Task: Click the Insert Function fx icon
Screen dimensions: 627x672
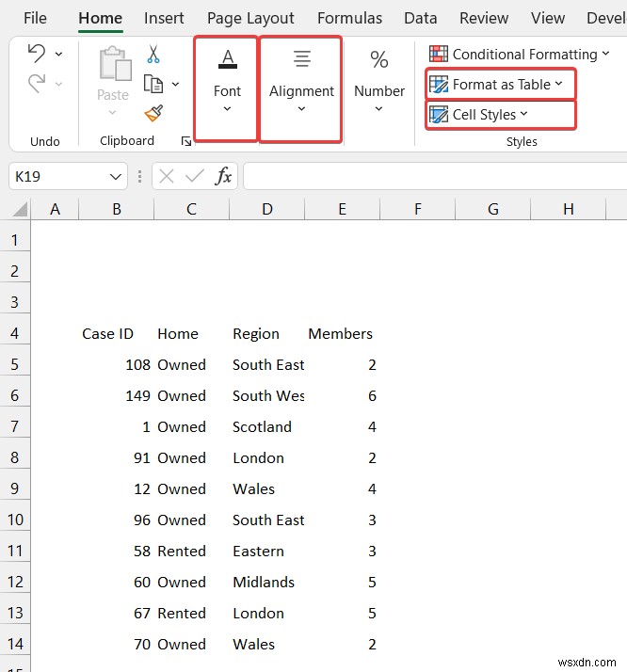Action: (x=224, y=176)
